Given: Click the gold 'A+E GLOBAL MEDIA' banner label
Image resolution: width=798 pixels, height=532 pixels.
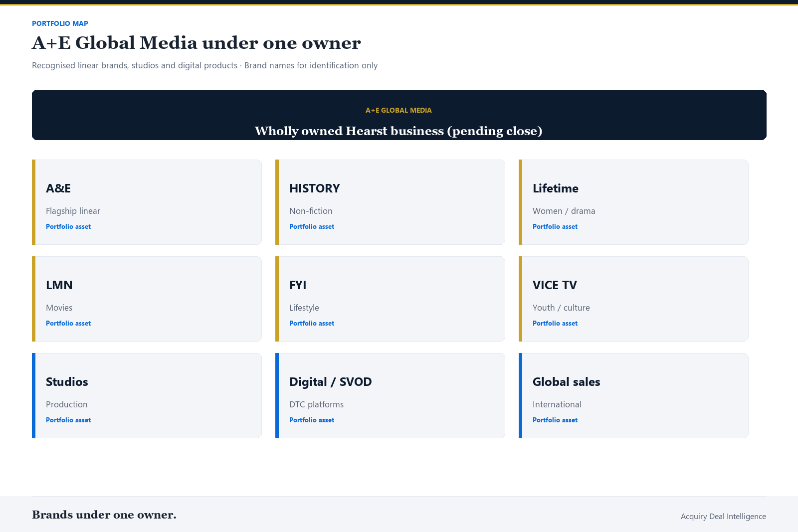Looking at the screenshot, I should [399, 110].
